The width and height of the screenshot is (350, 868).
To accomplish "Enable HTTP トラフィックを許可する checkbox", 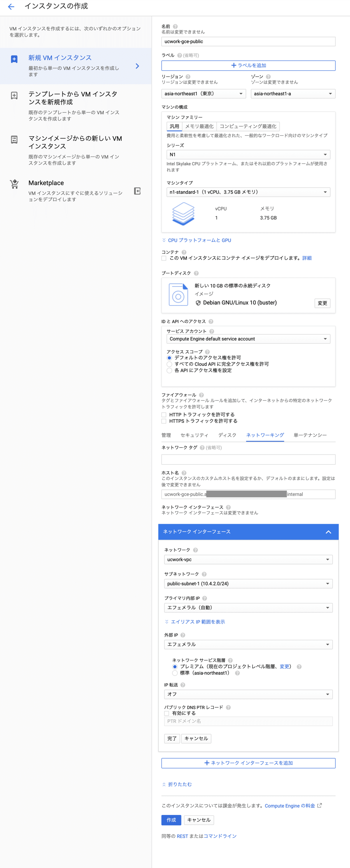I will click(x=164, y=415).
